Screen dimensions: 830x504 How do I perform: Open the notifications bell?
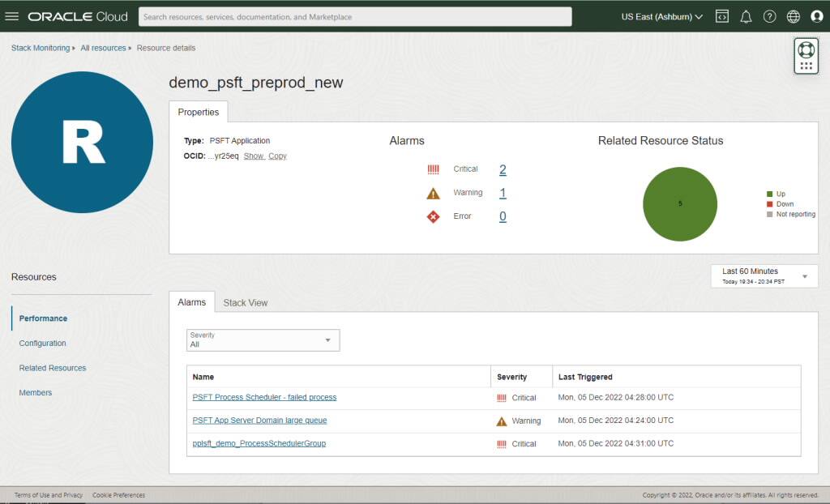746,15
